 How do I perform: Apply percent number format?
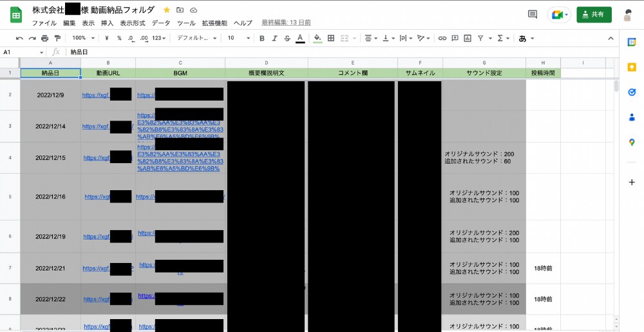[119, 38]
